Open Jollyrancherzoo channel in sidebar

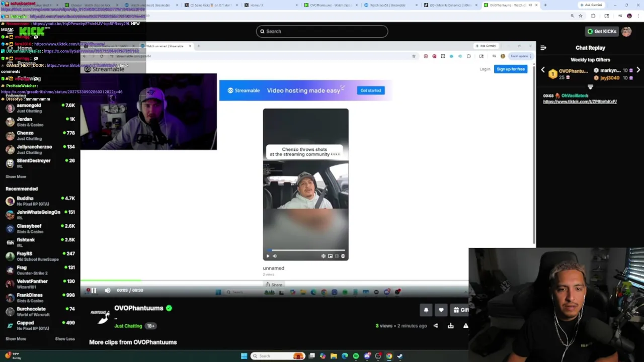click(40, 149)
